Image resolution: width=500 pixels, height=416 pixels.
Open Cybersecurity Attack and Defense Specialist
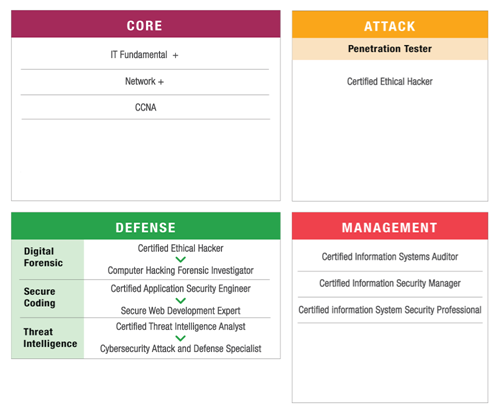(x=180, y=349)
